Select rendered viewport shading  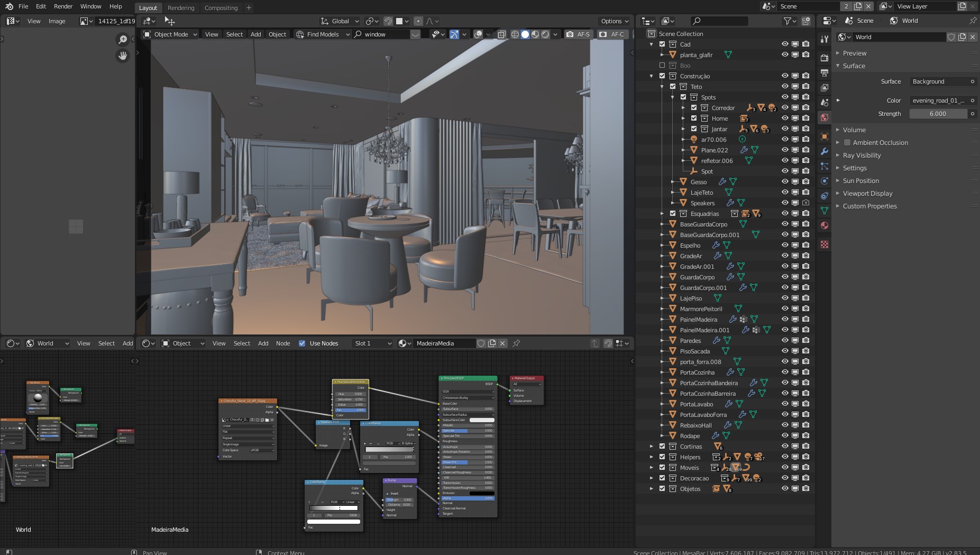[545, 34]
